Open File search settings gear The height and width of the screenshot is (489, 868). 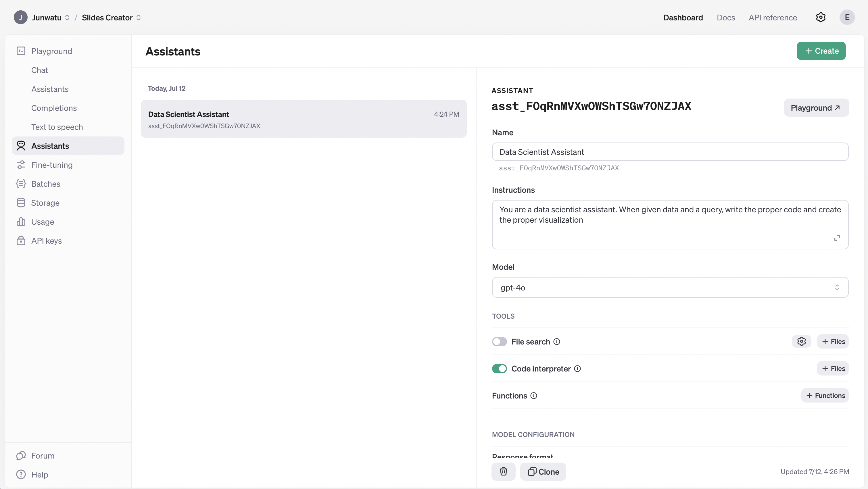pos(801,342)
